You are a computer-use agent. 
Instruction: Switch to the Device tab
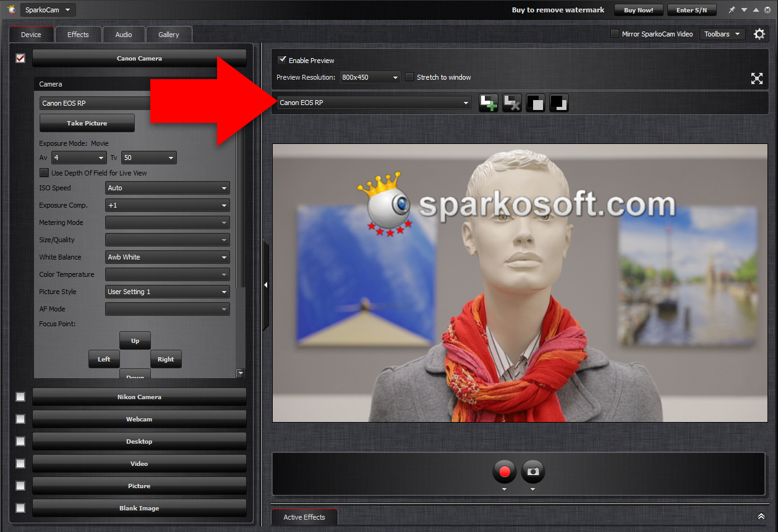[x=32, y=35]
